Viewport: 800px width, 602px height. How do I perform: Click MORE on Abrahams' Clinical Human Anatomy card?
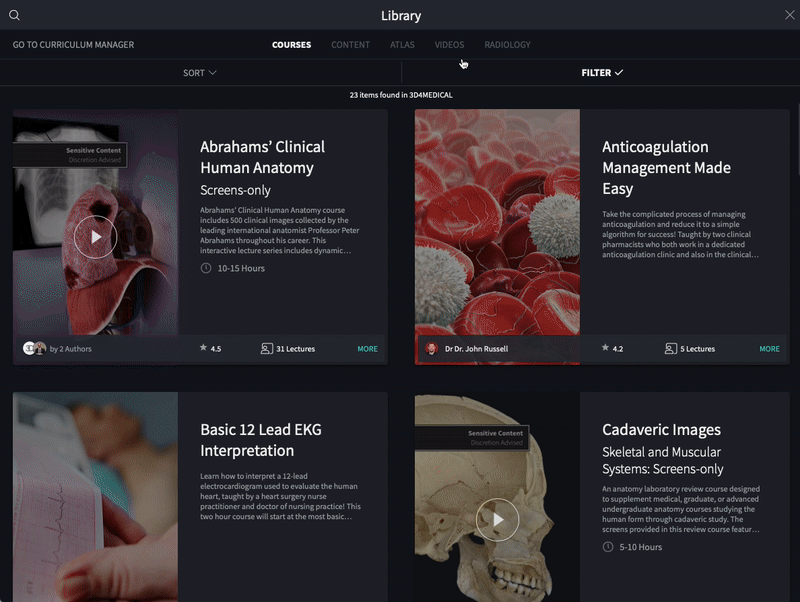point(367,349)
